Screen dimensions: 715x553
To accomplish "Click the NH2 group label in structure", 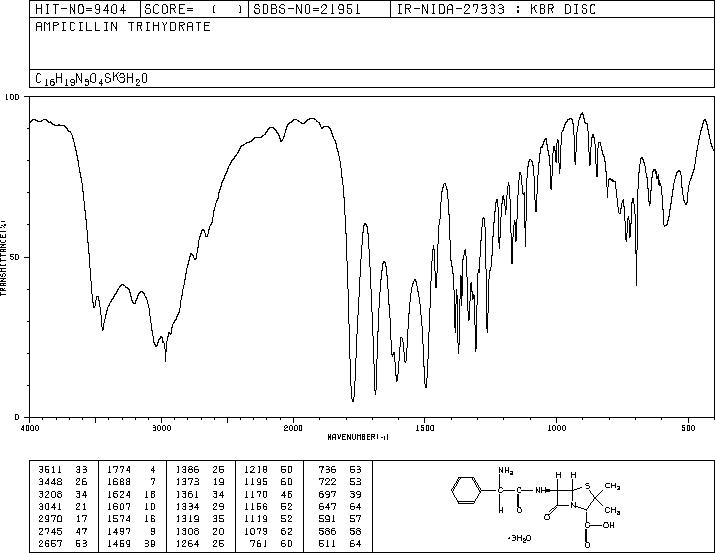I will (506, 470).
